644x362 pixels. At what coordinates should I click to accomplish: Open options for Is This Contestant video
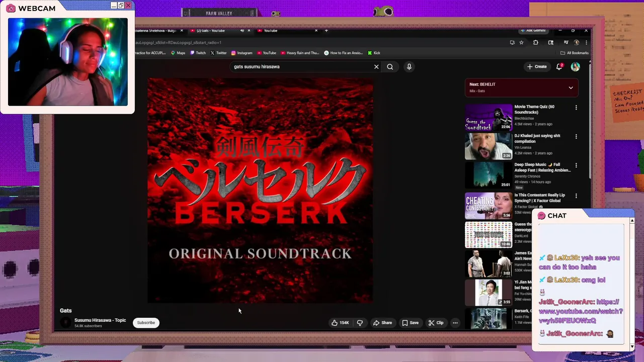(x=576, y=196)
